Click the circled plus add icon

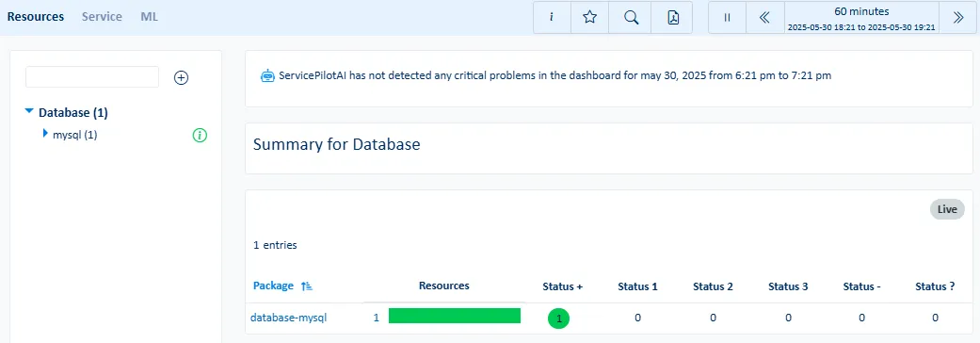click(182, 77)
